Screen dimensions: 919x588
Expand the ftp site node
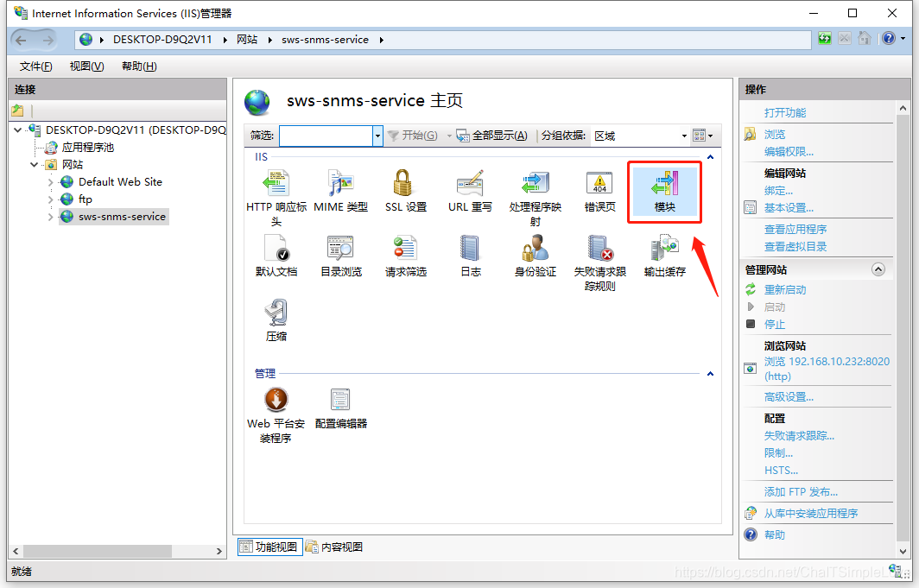[x=50, y=199]
